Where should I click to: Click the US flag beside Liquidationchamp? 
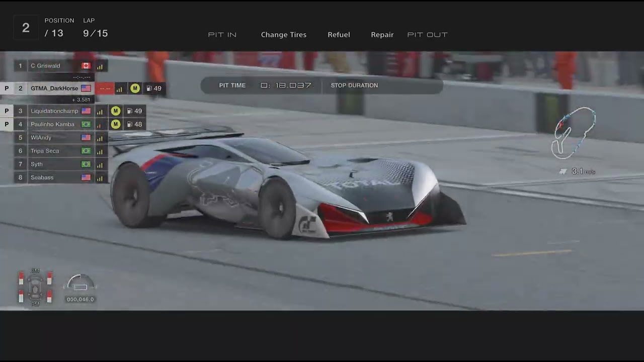click(x=86, y=111)
